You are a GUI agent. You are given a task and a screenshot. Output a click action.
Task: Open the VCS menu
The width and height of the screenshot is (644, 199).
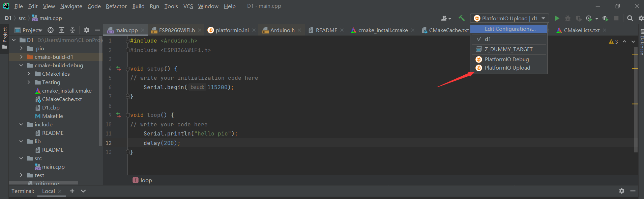[188, 6]
